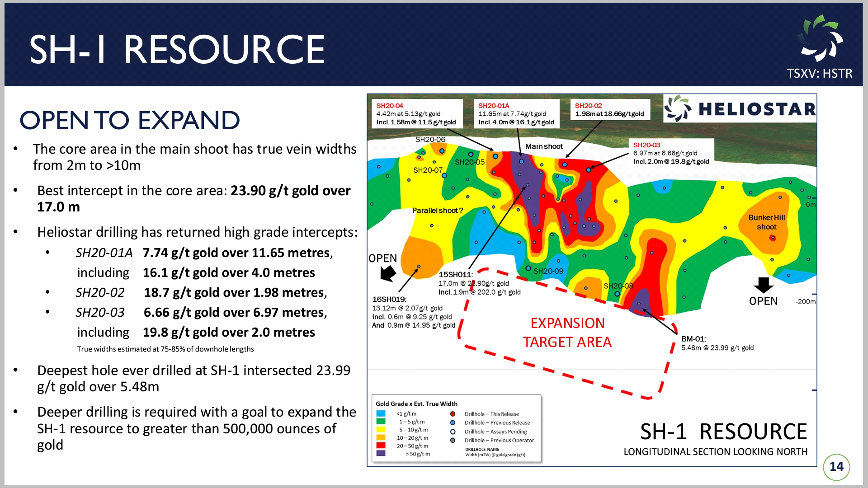
Task: Click the BM-01 drillhole annotation
Action: tap(717, 343)
